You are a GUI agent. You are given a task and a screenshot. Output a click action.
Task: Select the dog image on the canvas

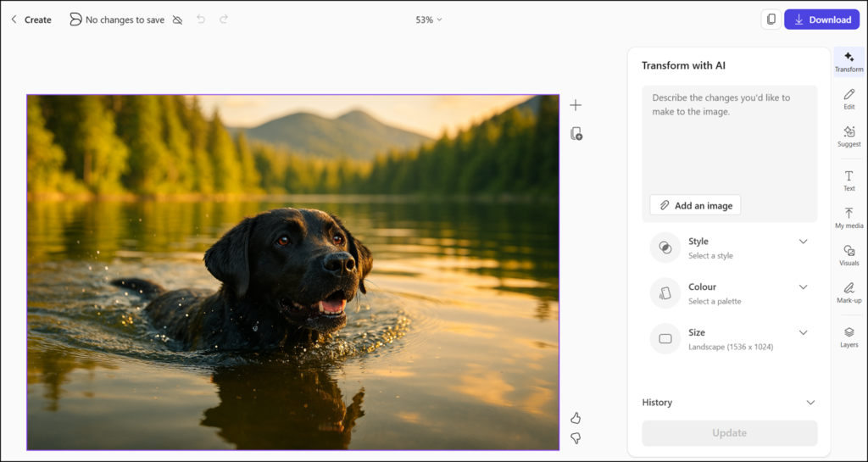click(292, 272)
